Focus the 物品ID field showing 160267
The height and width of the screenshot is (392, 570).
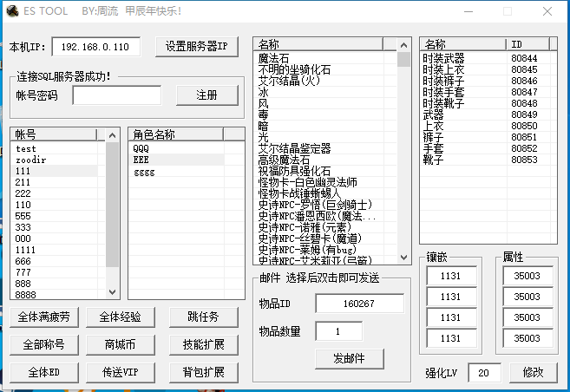(359, 304)
